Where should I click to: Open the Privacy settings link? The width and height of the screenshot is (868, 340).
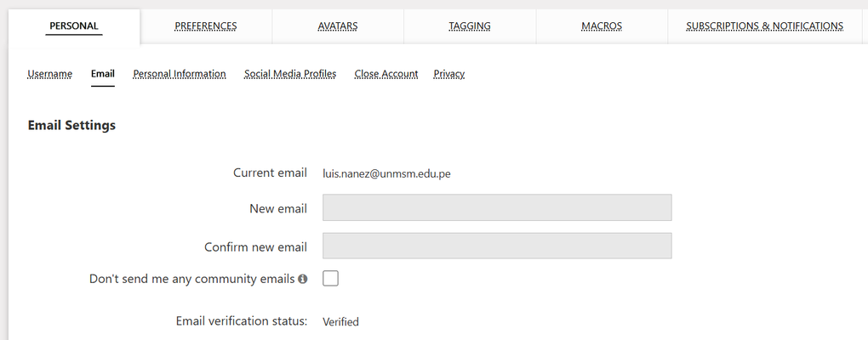[449, 74]
